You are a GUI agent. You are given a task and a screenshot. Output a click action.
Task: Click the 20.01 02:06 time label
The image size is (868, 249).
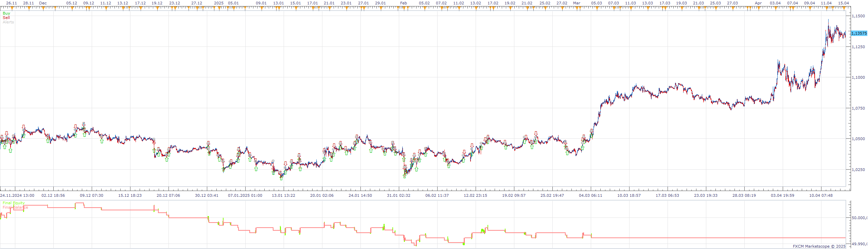tap(322, 195)
